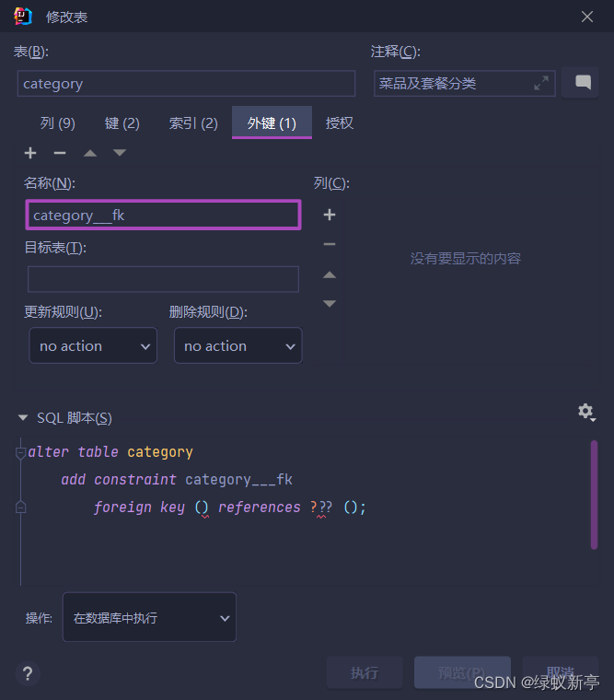Expand the comment field editor arrow
614x700 pixels.
tap(541, 83)
